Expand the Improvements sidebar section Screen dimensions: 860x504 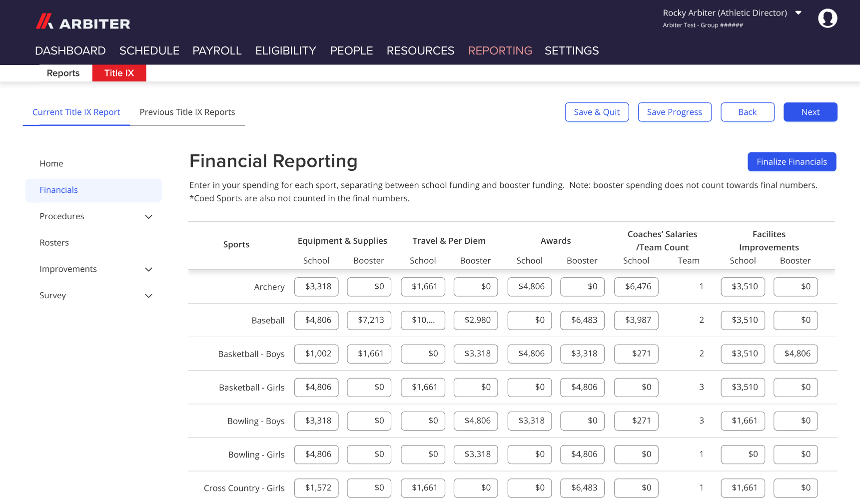pyautogui.click(x=148, y=269)
